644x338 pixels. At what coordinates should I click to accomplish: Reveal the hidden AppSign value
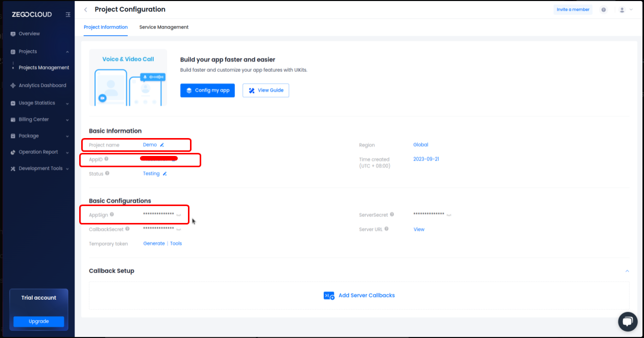pyautogui.click(x=179, y=215)
